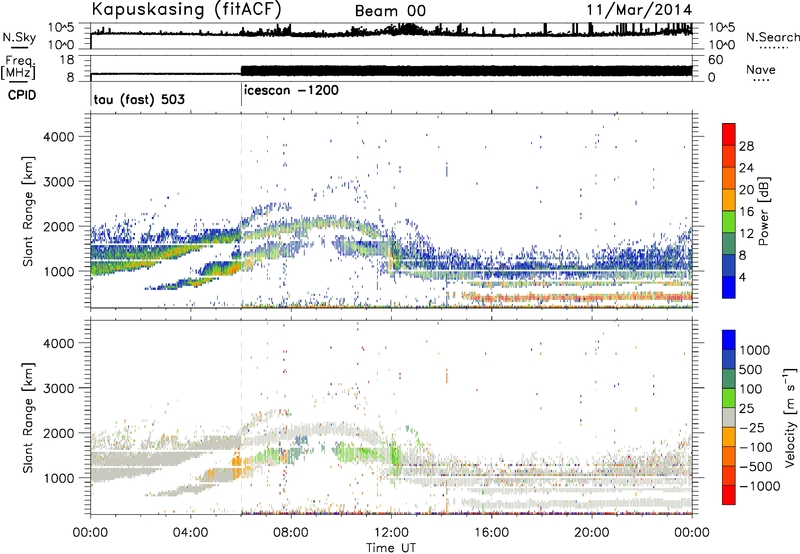The width and height of the screenshot is (800, 554).
Task: Click the '-100' velocity colorbar label
Action: [755, 447]
